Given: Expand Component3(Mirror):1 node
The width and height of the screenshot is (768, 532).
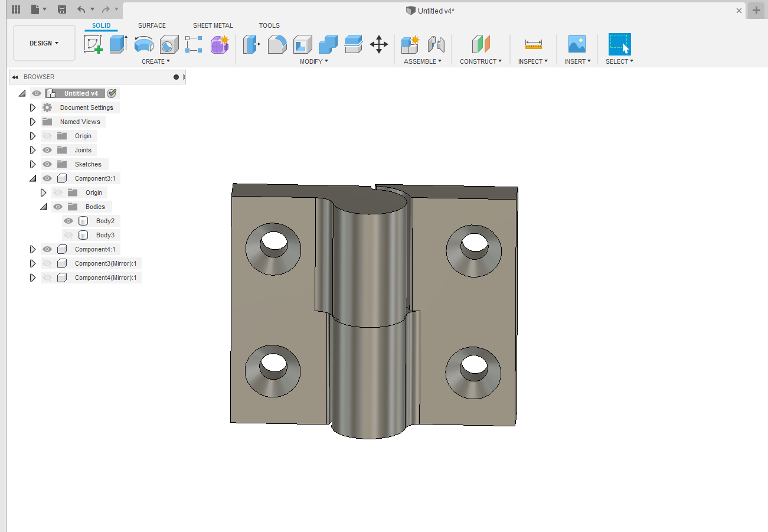Looking at the screenshot, I should [x=33, y=263].
